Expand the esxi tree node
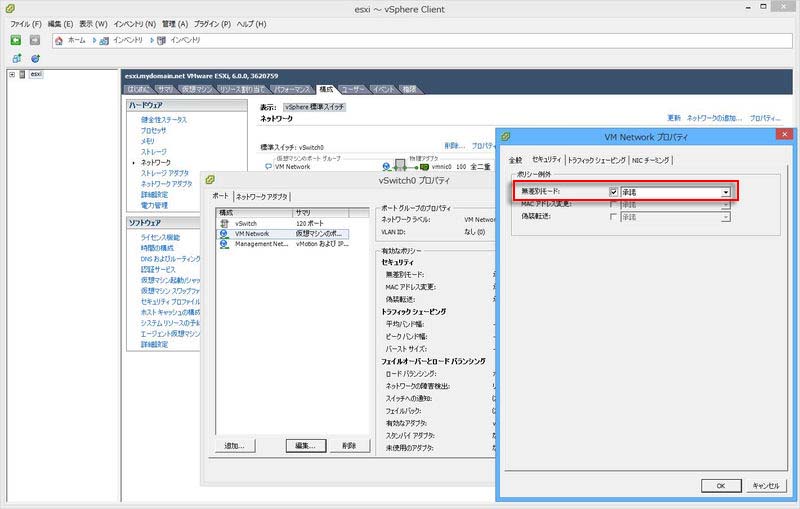This screenshot has height=509, width=800. (x=12, y=74)
